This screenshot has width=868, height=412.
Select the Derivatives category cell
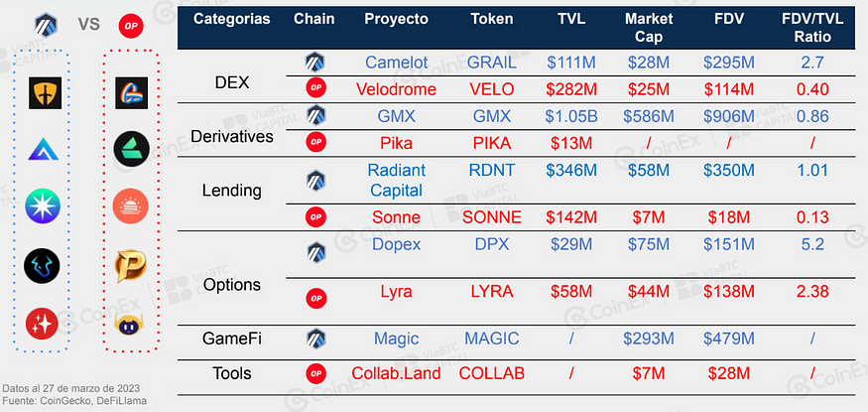point(232,136)
